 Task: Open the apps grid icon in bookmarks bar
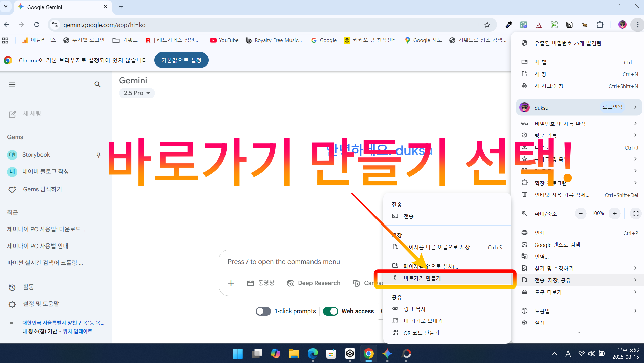(x=5, y=40)
